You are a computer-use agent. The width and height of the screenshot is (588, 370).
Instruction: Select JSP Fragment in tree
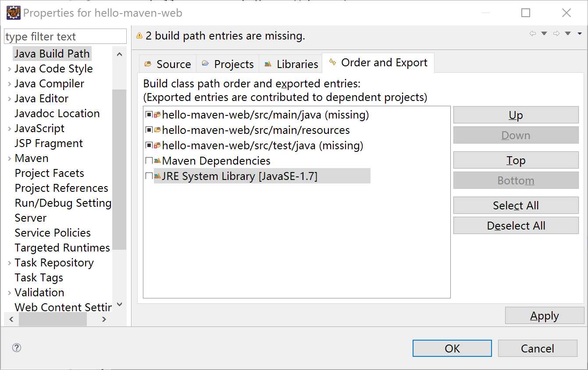click(x=49, y=144)
